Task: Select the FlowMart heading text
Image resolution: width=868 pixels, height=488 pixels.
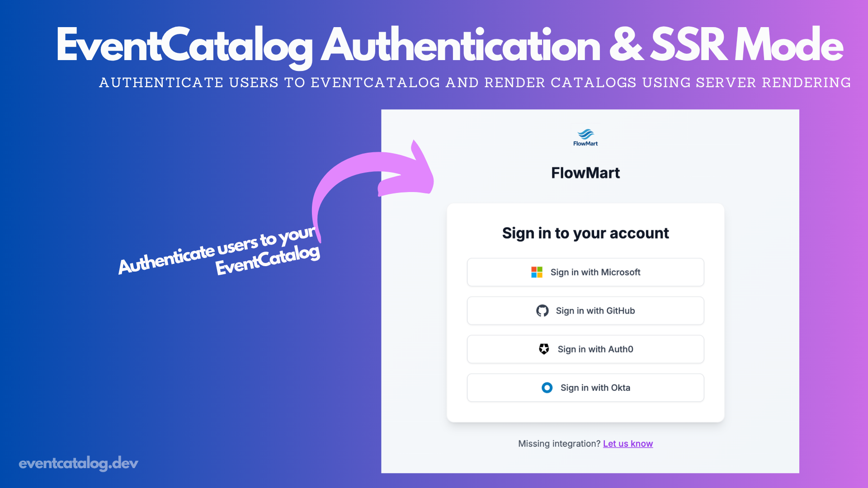Action: (x=585, y=173)
